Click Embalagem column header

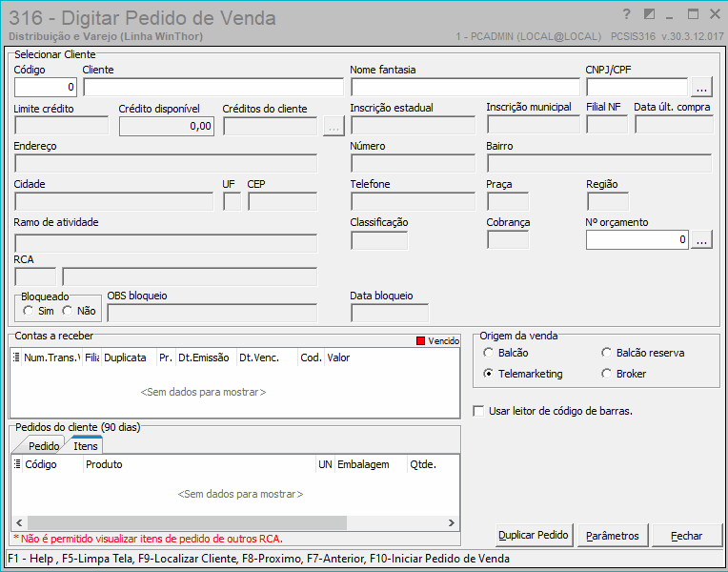371,463
